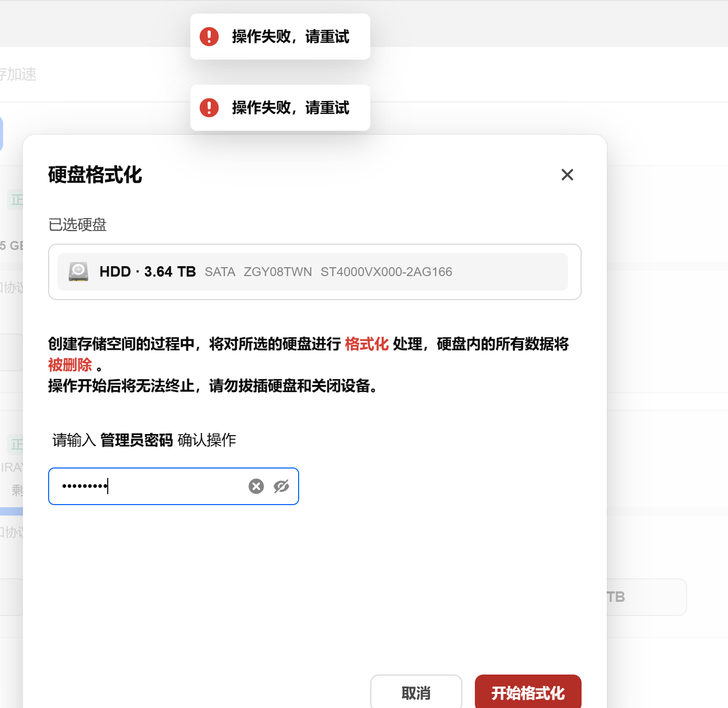Click the lower 操作失败，请重试 message text
Image resolution: width=728 pixels, height=708 pixels.
(x=291, y=108)
